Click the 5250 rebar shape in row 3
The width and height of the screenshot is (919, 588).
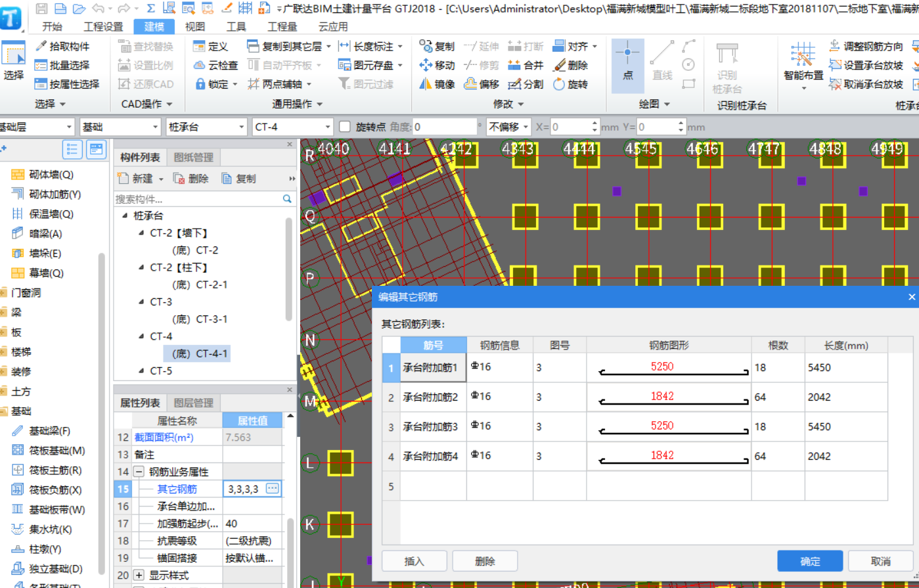668,427
